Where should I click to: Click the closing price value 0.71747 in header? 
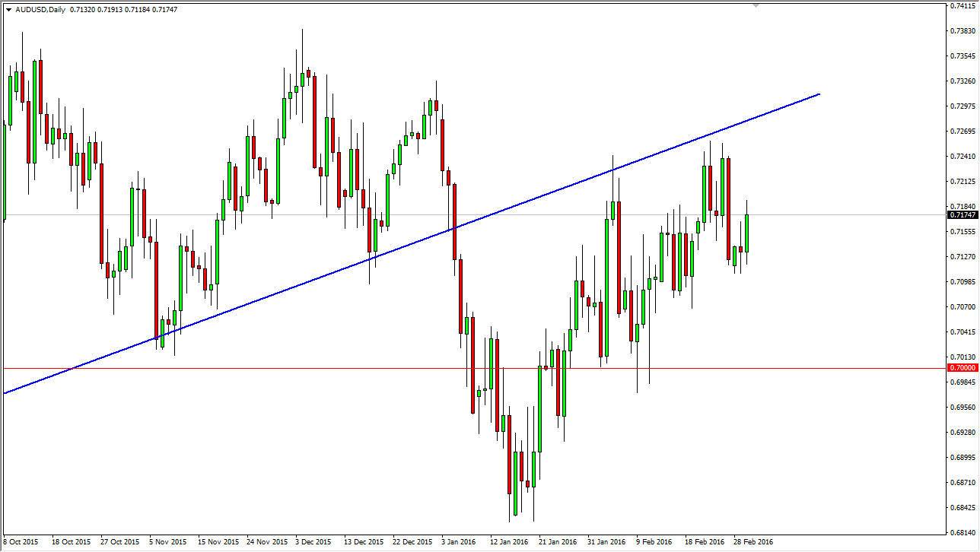(x=164, y=8)
